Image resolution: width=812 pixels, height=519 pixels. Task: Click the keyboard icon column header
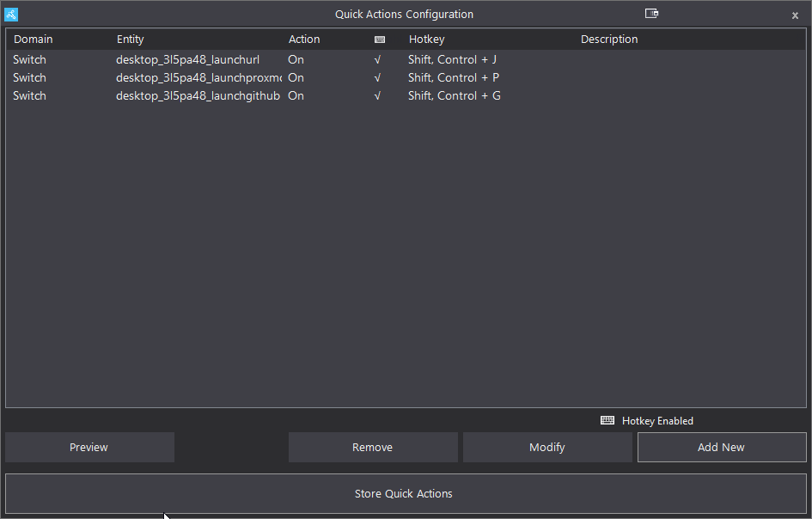pos(380,40)
